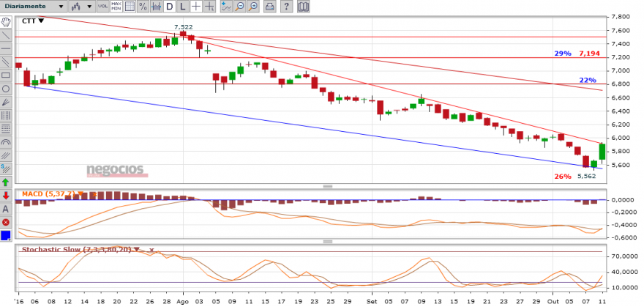Screen dimensions: 644x307
Task: Open the Diariamente period dropdown
Action: (33, 7)
